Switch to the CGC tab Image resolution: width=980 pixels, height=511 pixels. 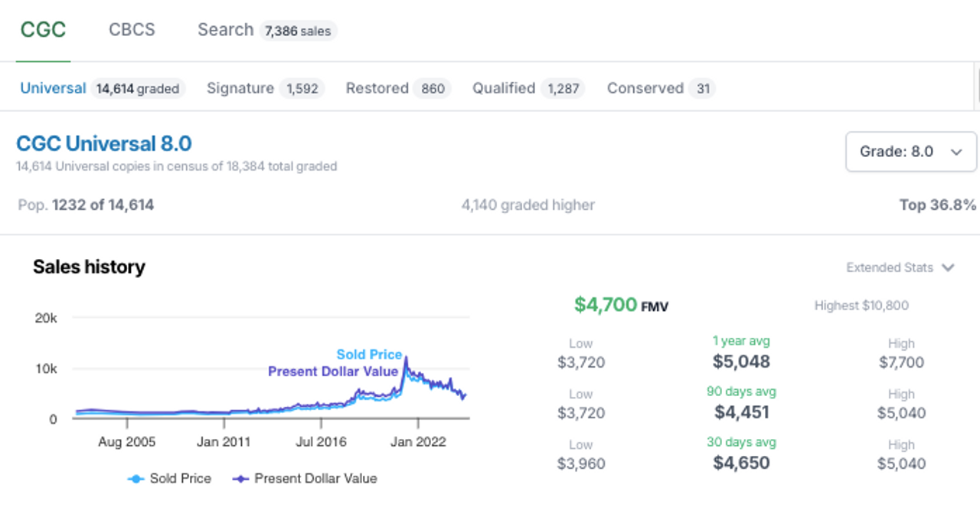point(43,30)
